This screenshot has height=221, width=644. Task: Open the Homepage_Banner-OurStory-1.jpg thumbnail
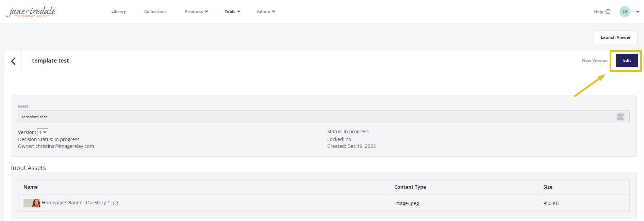32,203
